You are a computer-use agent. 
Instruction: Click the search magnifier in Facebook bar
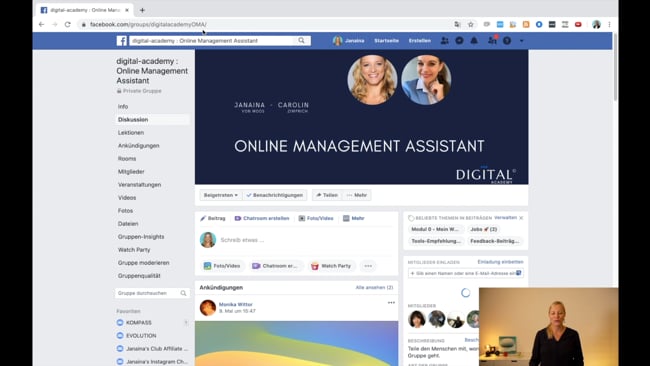tap(301, 40)
